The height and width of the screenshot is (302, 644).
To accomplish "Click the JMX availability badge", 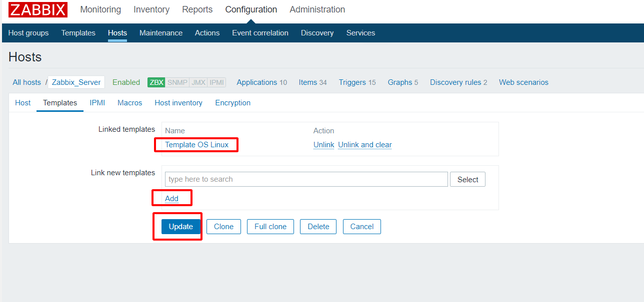I will pos(198,82).
